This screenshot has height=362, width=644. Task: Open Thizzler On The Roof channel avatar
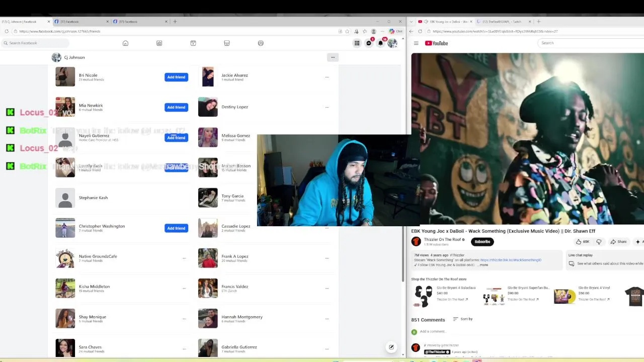(416, 241)
